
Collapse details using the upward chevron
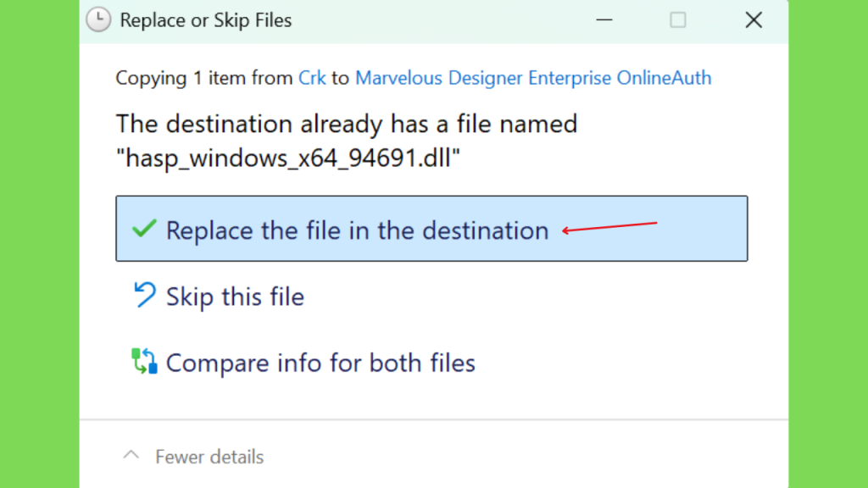(x=131, y=455)
